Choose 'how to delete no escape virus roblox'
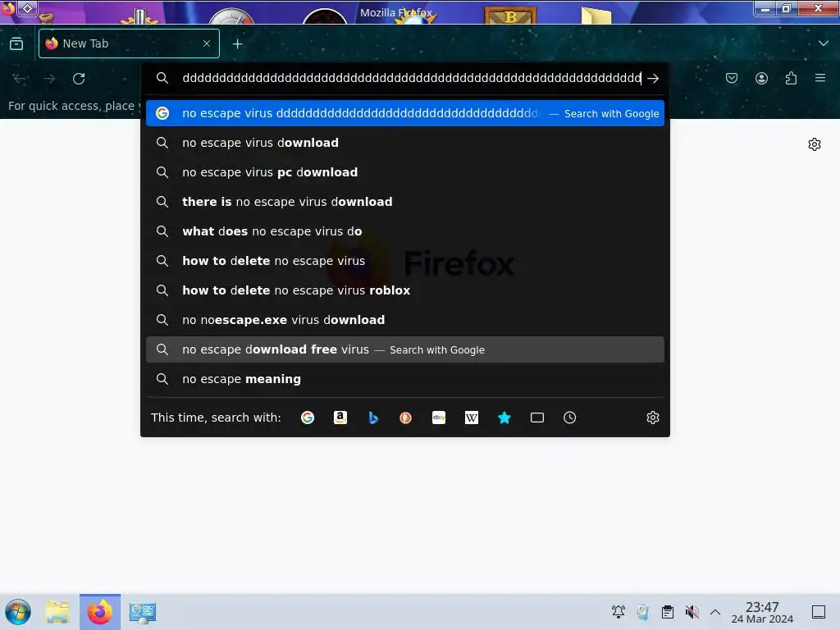Viewport: 840px width, 630px height. pos(405,290)
